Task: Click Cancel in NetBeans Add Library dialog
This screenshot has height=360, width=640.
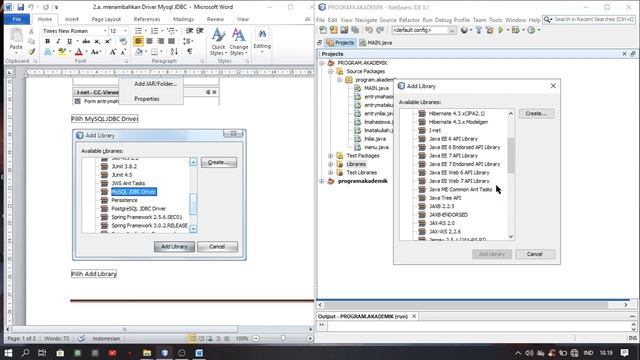Action: [x=534, y=254]
